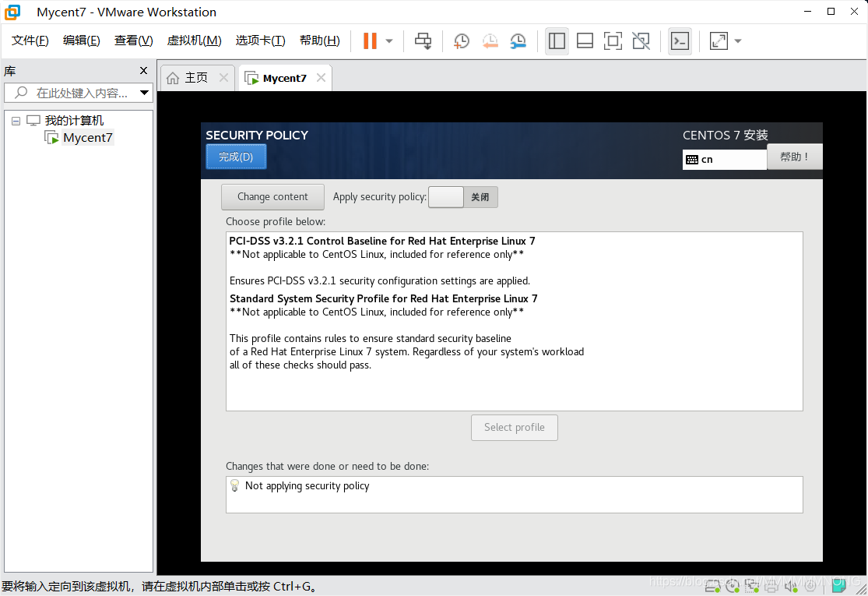Click the library search input field
Screen dimensions: 868x596
(78, 93)
